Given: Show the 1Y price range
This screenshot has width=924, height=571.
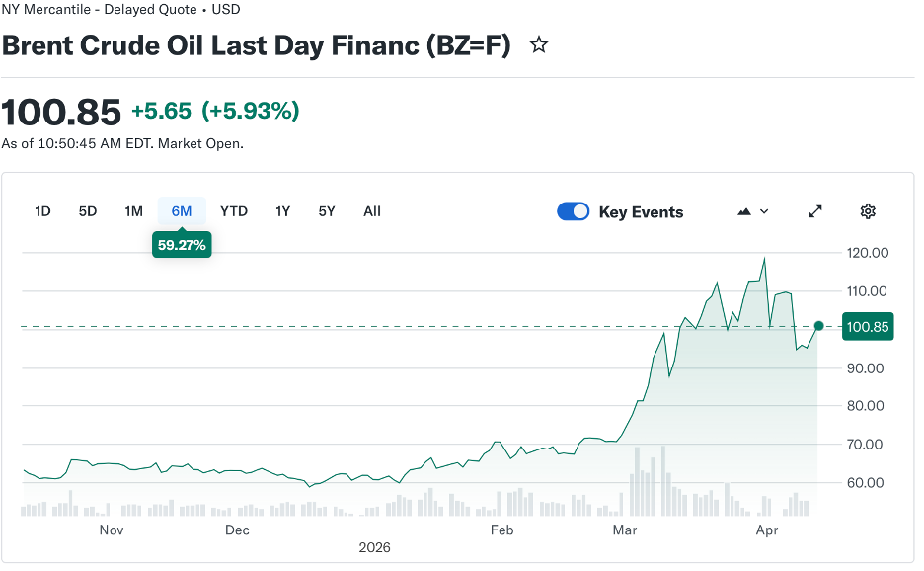Looking at the screenshot, I should click(x=282, y=211).
